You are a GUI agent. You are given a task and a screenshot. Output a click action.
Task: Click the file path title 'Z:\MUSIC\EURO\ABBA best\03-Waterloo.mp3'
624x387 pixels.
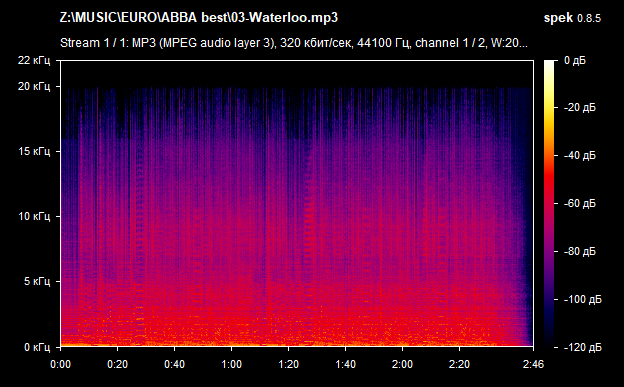tap(199, 18)
